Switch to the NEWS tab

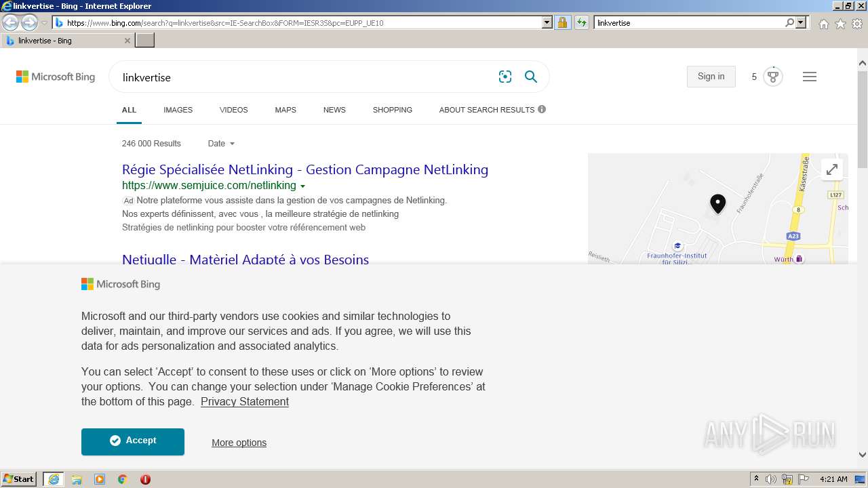point(334,110)
